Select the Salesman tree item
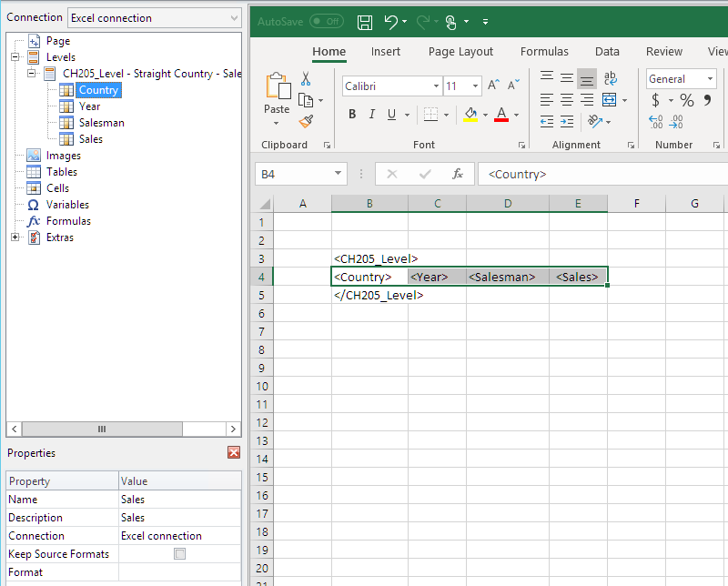728x586 pixels. pyautogui.click(x=101, y=123)
